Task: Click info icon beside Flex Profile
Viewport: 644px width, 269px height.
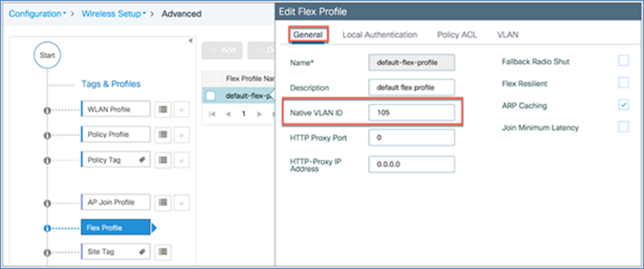Action: pyautogui.click(x=47, y=228)
